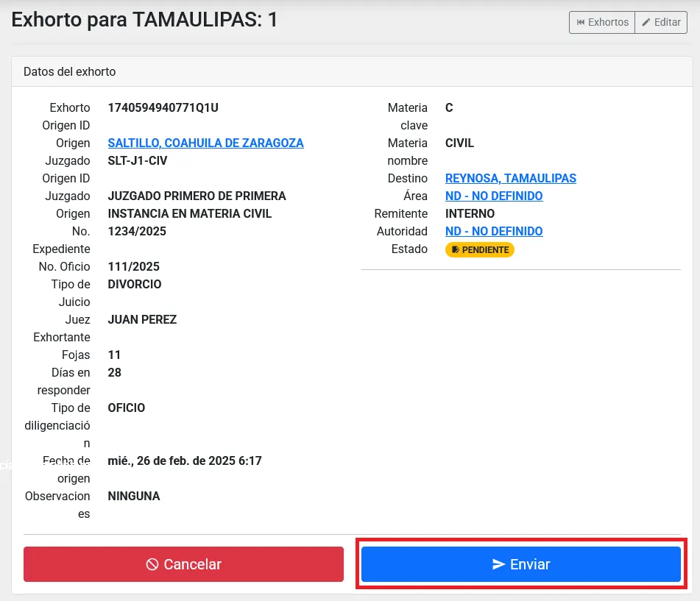Click the page title Exhorto para TAMAULIPAS: 1
700x601 pixels.
tap(144, 19)
